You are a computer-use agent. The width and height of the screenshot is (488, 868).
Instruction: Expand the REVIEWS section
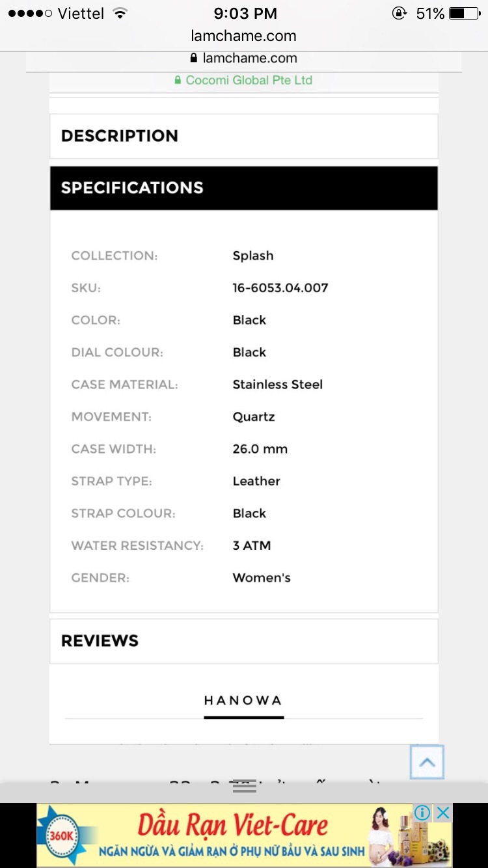[x=244, y=641]
